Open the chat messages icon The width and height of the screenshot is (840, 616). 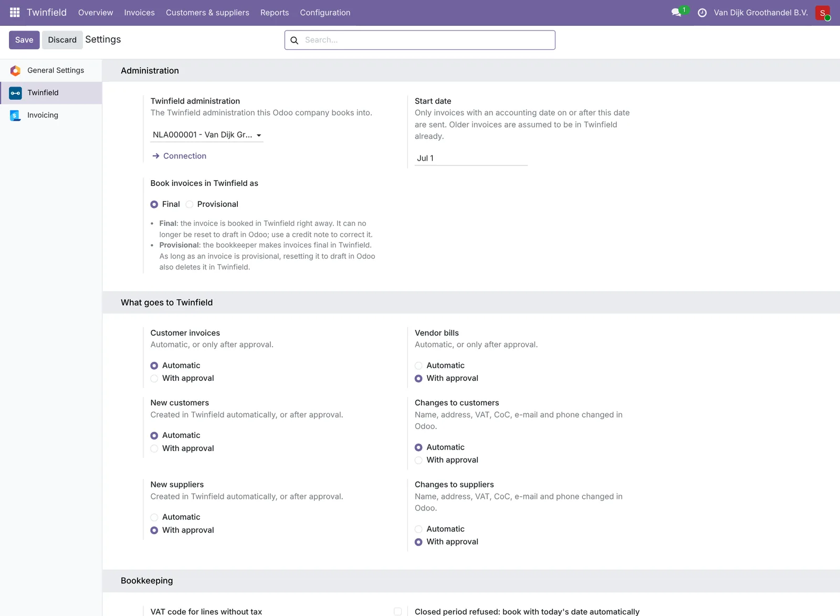(x=677, y=12)
